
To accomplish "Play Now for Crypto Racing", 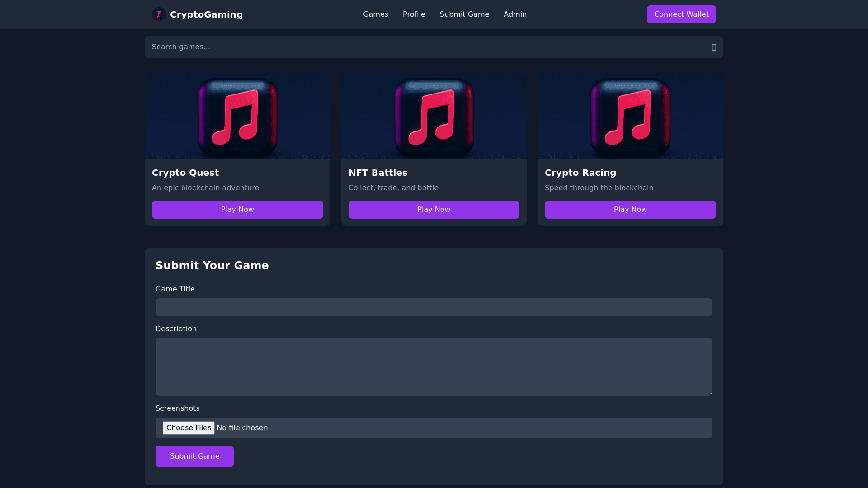I will [x=630, y=210].
